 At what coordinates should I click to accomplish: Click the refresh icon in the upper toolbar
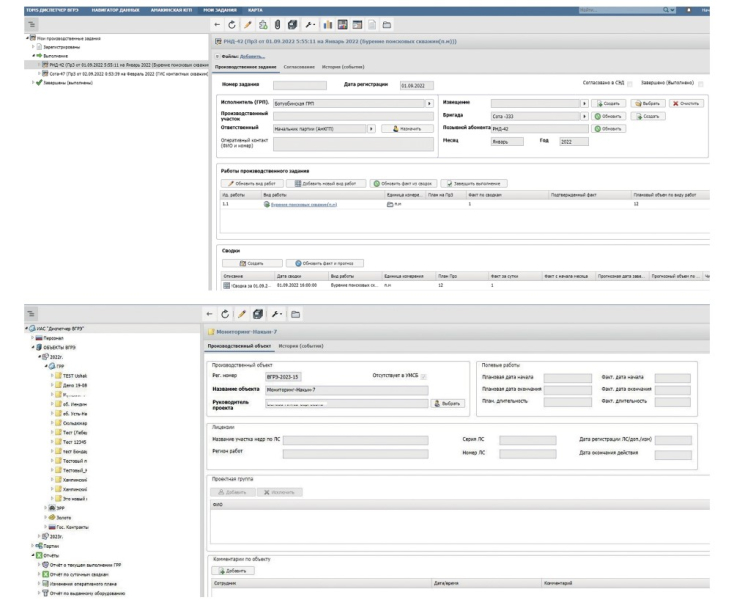coord(232,25)
